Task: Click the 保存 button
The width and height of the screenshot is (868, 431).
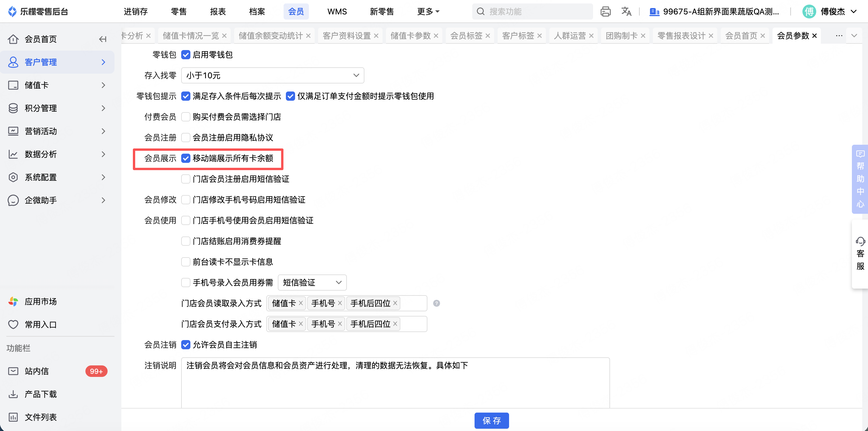Action: (x=491, y=421)
